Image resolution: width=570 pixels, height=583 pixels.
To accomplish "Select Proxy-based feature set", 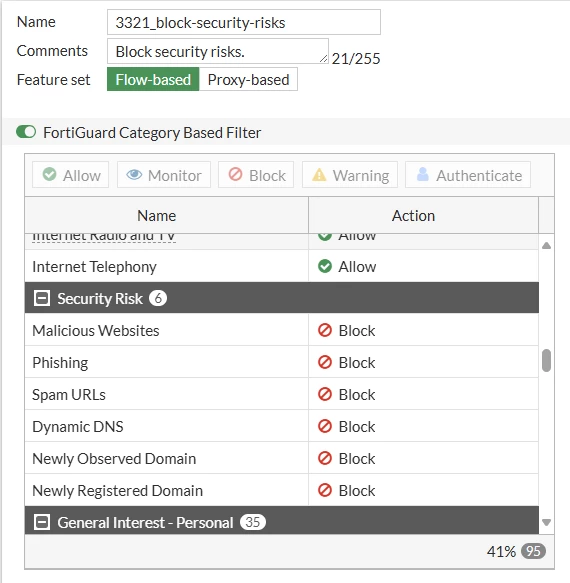I will 248,79.
